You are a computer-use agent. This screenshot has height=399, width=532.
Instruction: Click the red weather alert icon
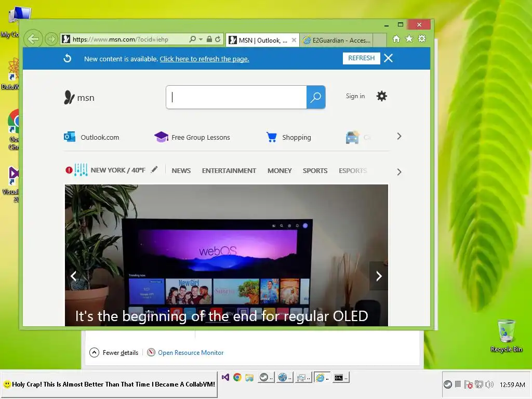[x=69, y=170]
